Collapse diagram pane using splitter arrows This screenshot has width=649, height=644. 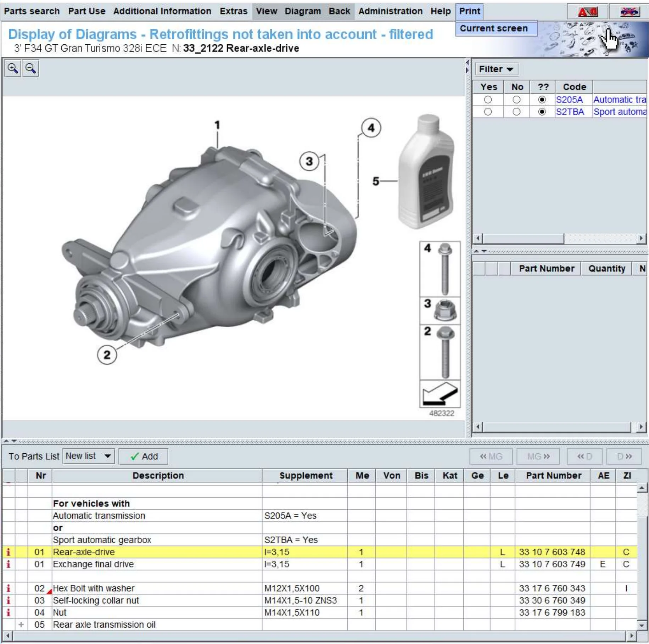click(x=468, y=66)
